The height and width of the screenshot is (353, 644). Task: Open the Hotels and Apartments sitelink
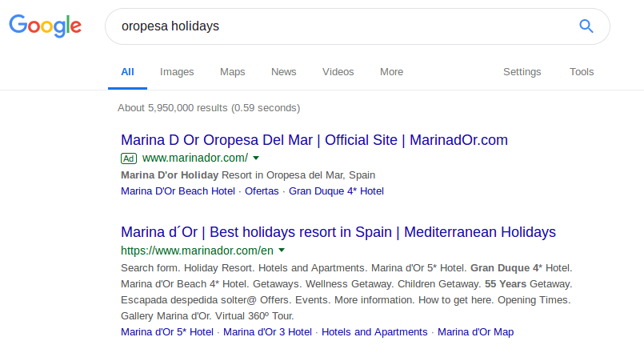click(374, 332)
